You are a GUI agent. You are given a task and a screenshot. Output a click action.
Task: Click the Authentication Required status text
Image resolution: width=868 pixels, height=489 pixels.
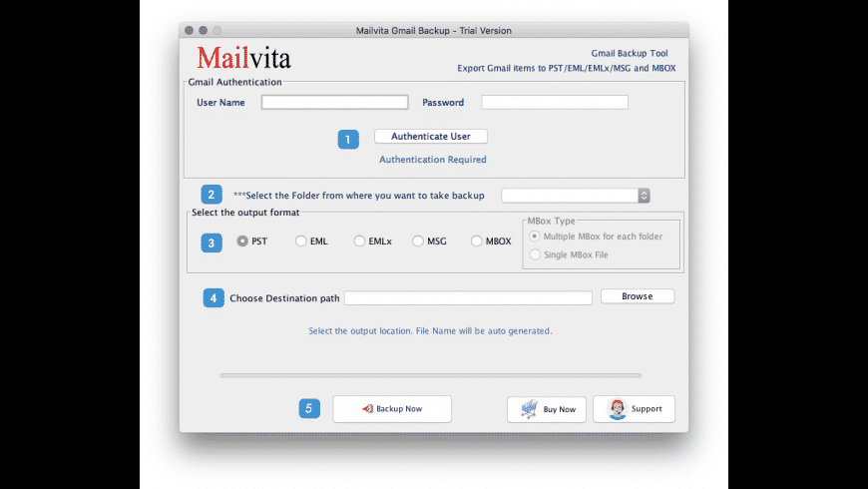tap(433, 160)
